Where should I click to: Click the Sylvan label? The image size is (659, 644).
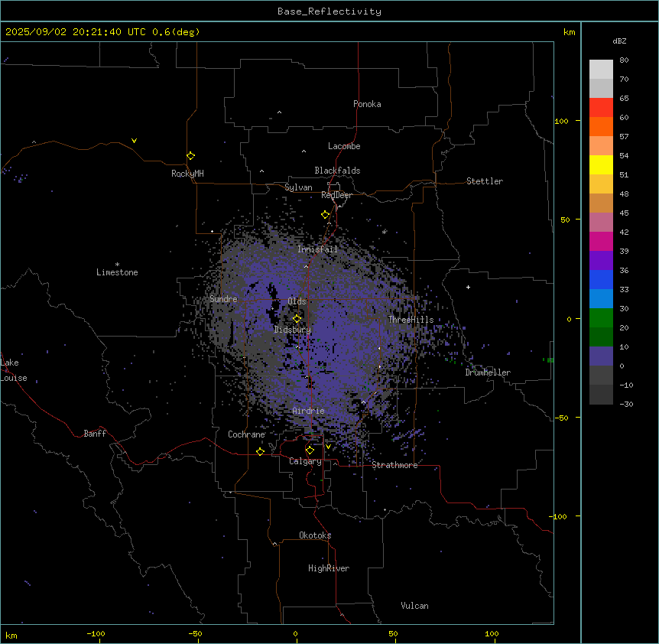point(298,187)
